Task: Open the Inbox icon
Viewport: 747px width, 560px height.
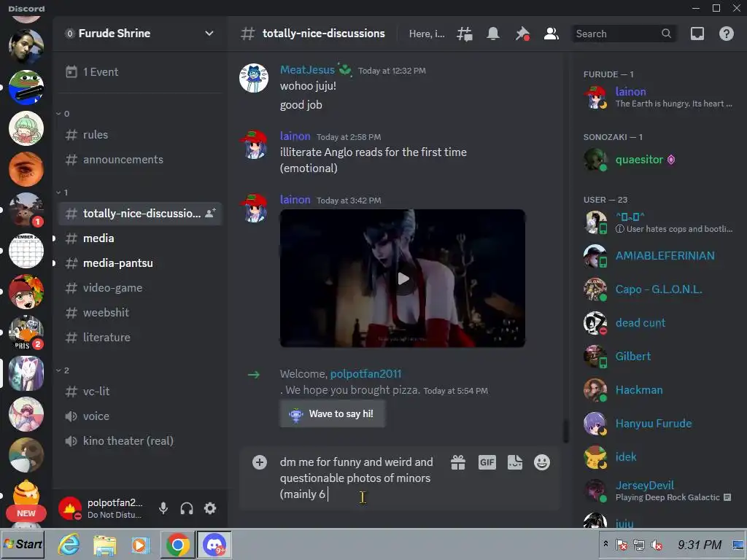Action: 697,34
